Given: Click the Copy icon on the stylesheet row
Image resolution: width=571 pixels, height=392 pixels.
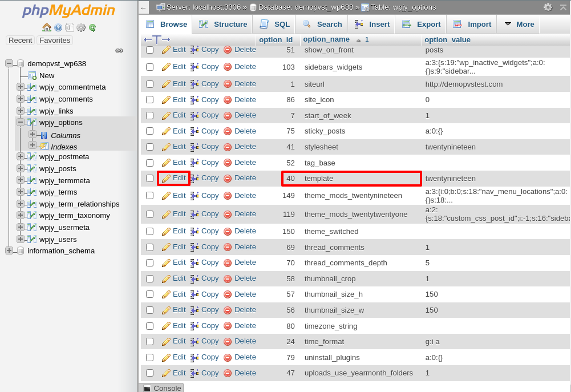Looking at the screenshot, I should point(195,147).
